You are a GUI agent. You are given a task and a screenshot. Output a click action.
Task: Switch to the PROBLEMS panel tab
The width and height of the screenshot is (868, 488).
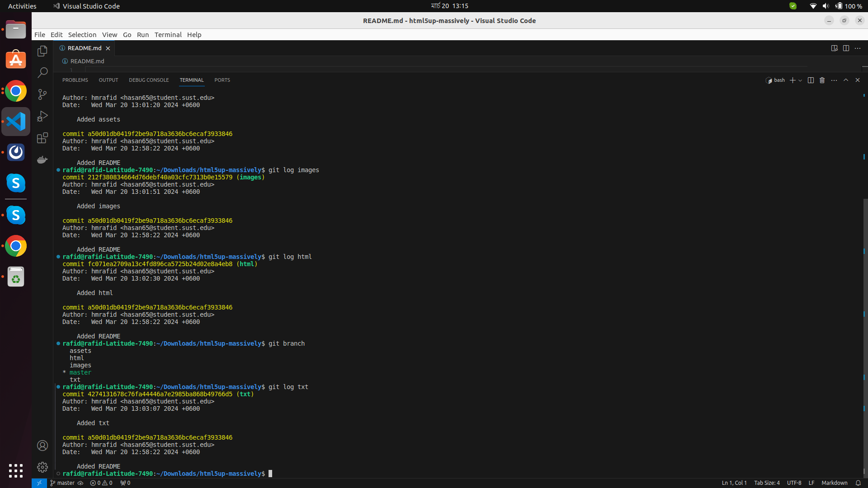pyautogui.click(x=75, y=80)
